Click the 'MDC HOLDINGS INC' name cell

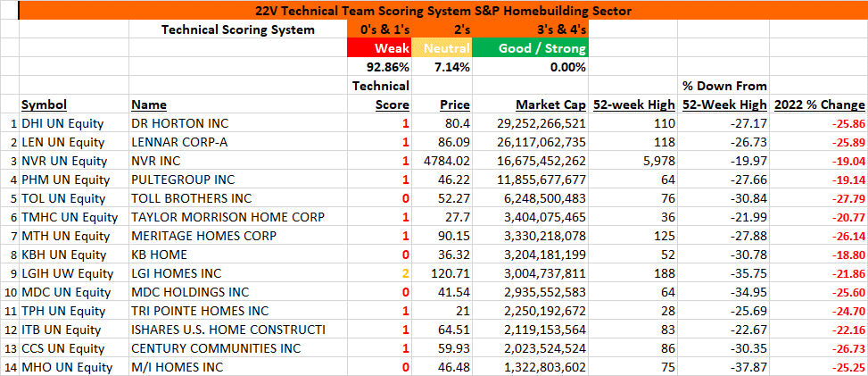(238, 292)
